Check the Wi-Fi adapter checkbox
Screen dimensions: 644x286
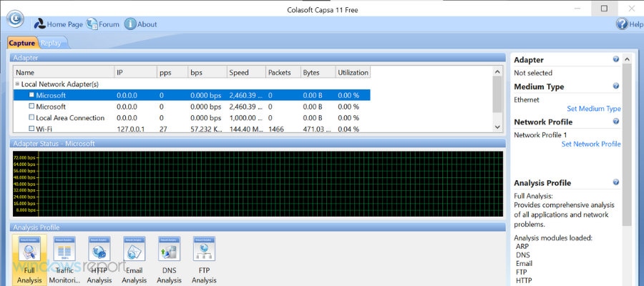pos(31,129)
